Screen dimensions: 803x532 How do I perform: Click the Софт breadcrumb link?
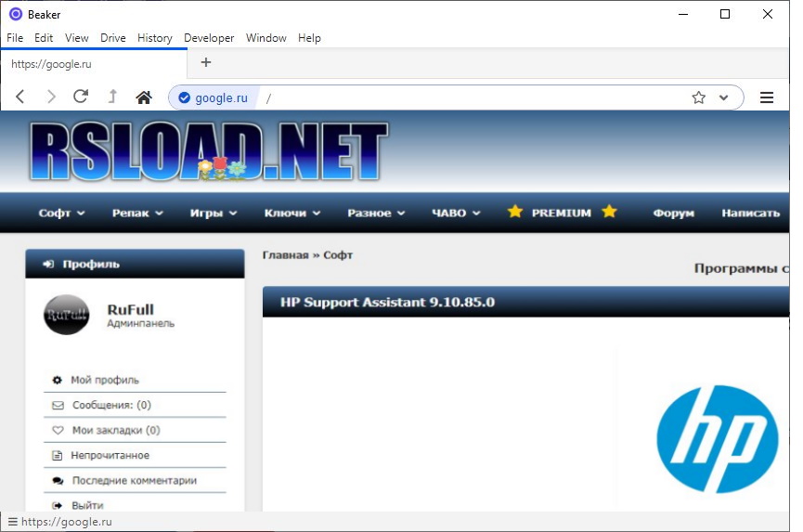[338, 255]
